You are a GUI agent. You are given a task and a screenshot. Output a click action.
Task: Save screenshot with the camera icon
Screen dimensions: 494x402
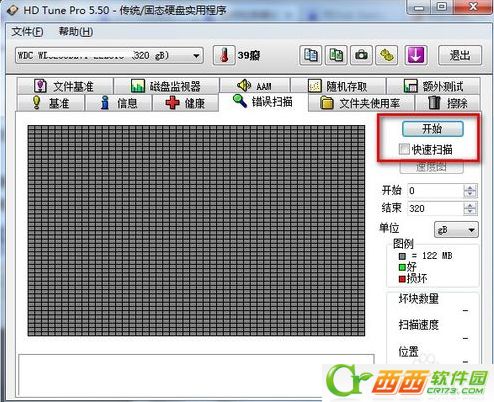[361, 55]
